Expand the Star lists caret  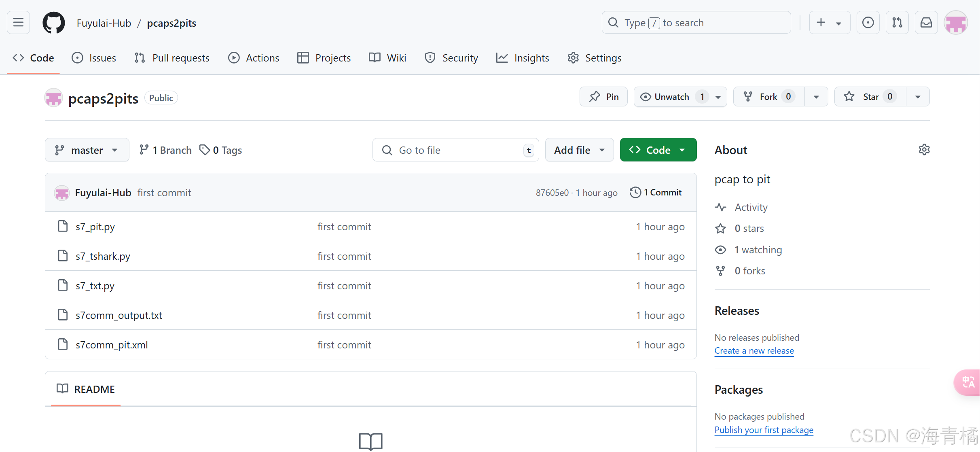pyautogui.click(x=918, y=97)
